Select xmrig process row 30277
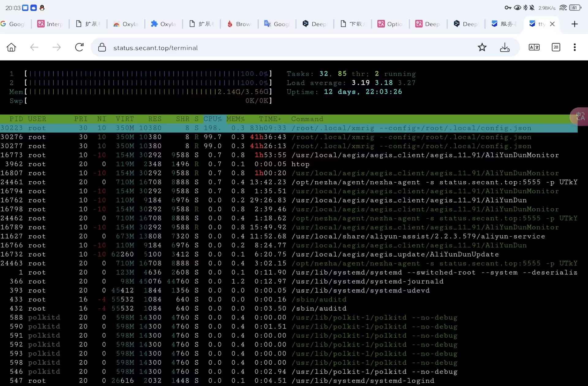This screenshot has width=588, height=386. [x=289, y=146]
